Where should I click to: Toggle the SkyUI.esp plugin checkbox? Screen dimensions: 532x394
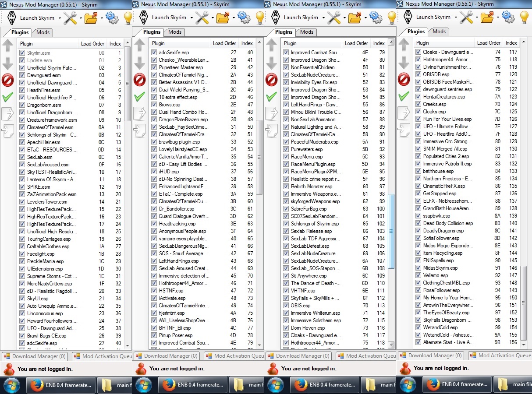(x=22, y=299)
